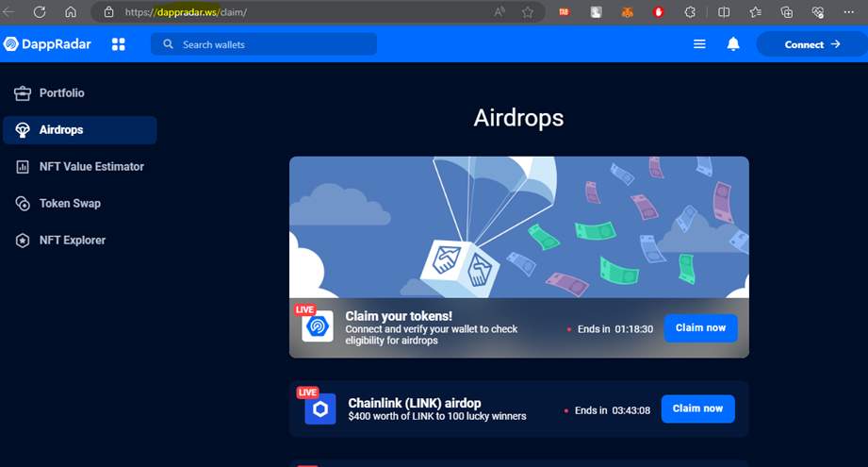Add this page to favorites star
This screenshot has width=868, height=467.
(528, 12)
